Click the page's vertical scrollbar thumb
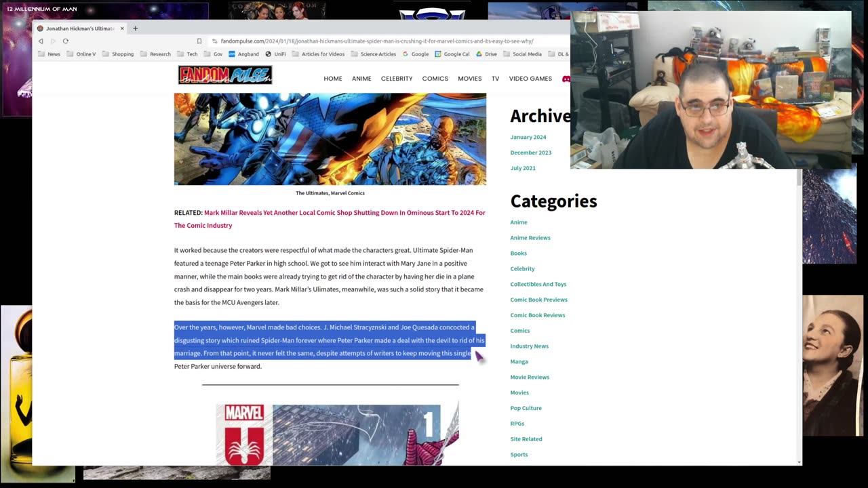The image size is (868, 488). pyautogui.click(x=799, y=178)
